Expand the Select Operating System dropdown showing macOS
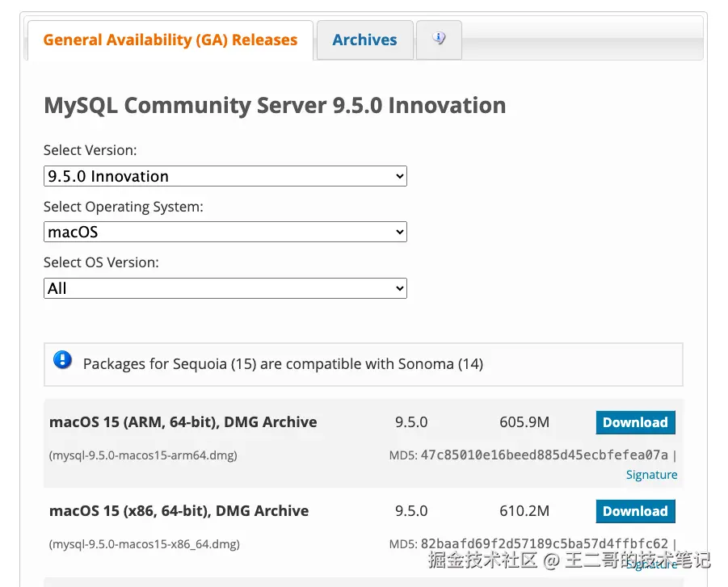Screen dimensions: 728x587 [x=225, y=232]
